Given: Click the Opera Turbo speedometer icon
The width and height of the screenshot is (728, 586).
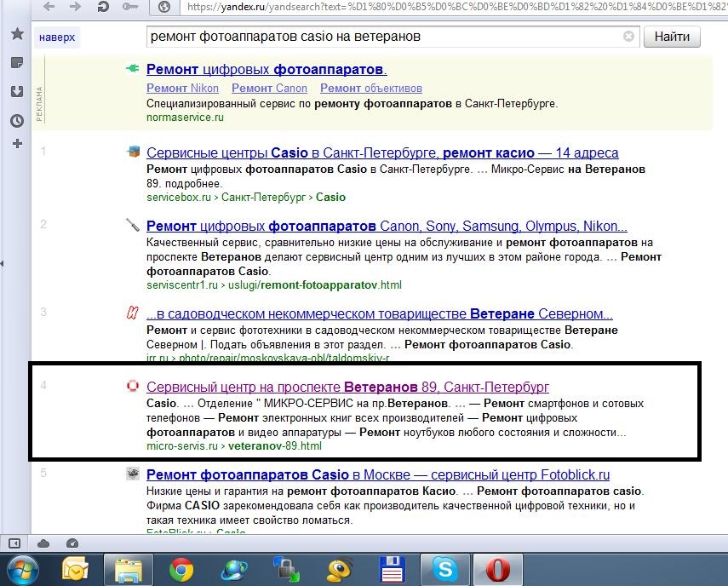Looking at the screenshot, I should point(72,543).
